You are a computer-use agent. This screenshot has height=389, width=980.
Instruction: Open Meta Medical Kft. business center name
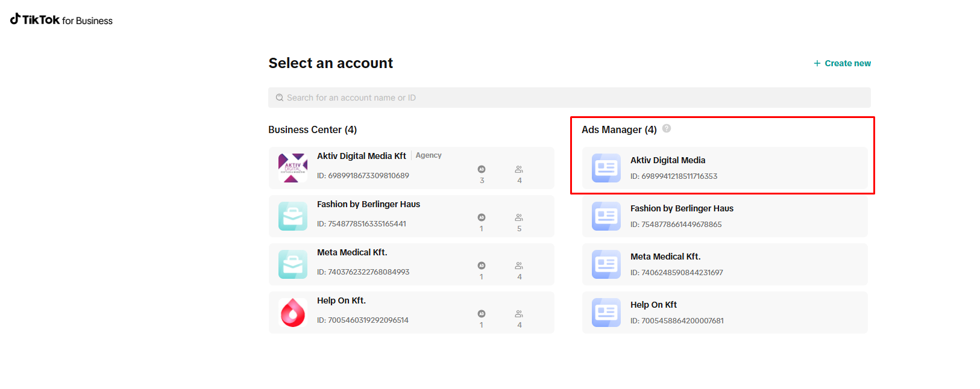[352, 252]
